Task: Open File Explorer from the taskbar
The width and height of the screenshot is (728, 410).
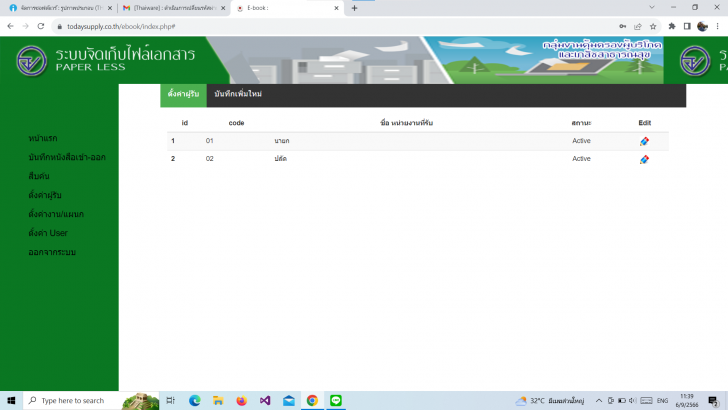Action: tap(218, 400)
